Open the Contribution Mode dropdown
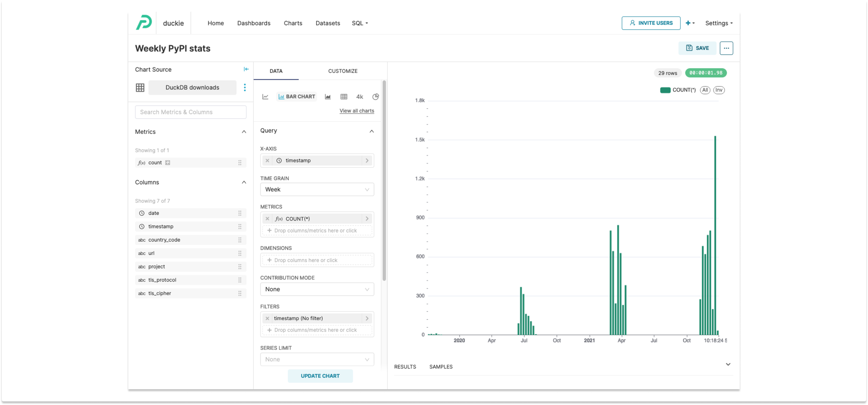Image resolution: width=868 pixels, height=405 pixels. click(x=317, y=289)
